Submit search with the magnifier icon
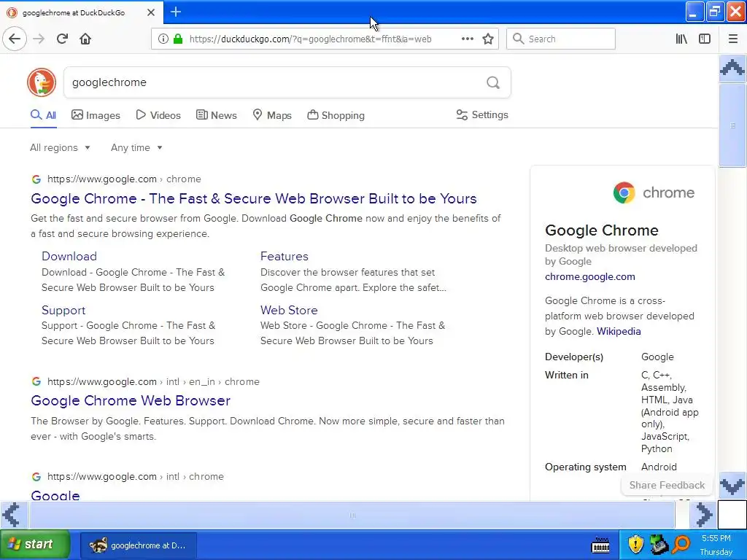The image size is (747, 560). coord(493,82)
